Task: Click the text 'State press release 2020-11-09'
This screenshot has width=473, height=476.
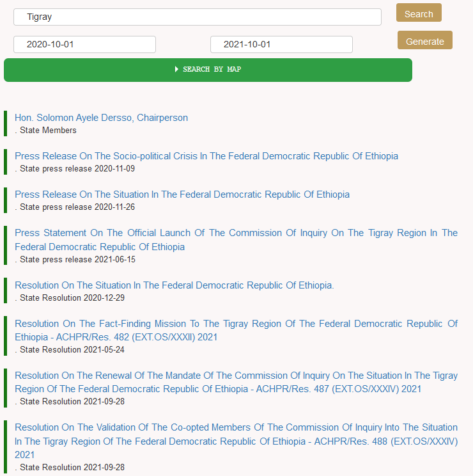Action: [77, 168]
